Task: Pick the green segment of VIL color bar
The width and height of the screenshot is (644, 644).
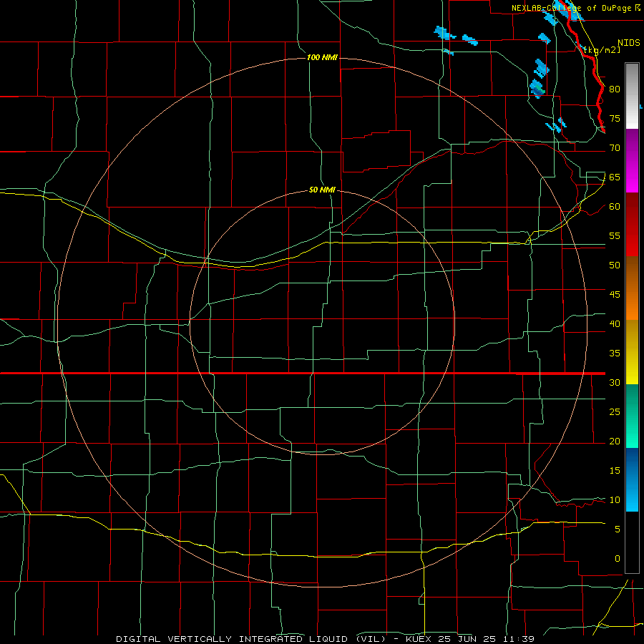Action: (632, 416)
